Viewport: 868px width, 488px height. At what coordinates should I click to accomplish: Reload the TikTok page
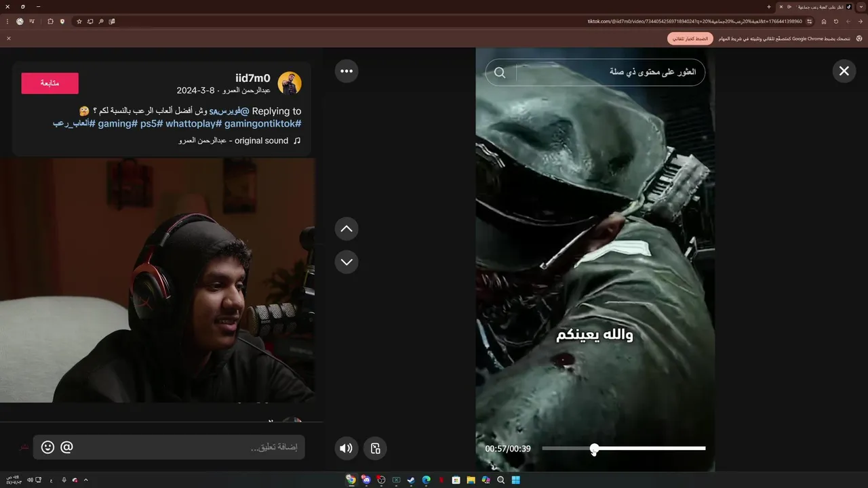pyautogui.click(x=836, y=21)
